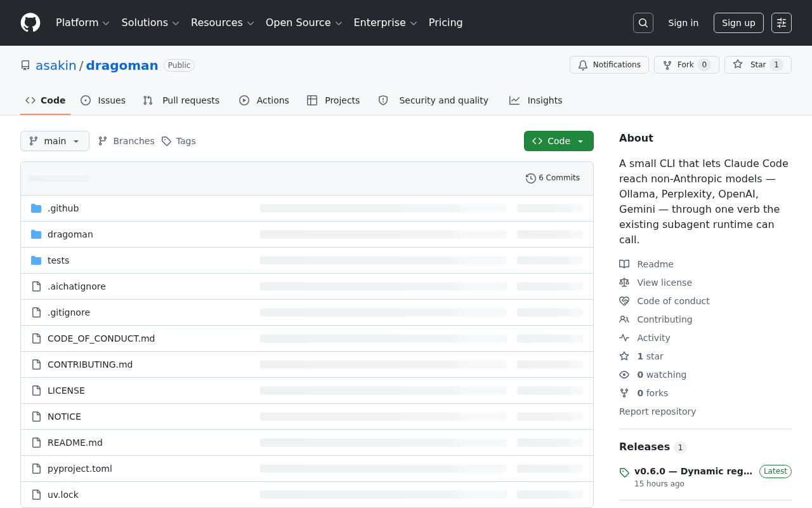Click the NOTICE file icon

pyautogui.click(x=36, y=417)
